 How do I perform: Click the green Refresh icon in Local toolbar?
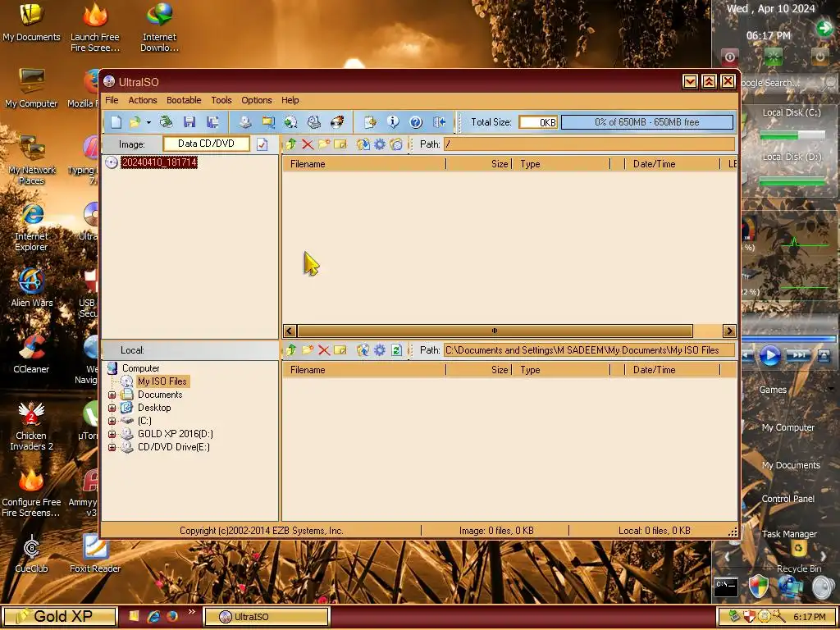[x=396, y=349]
